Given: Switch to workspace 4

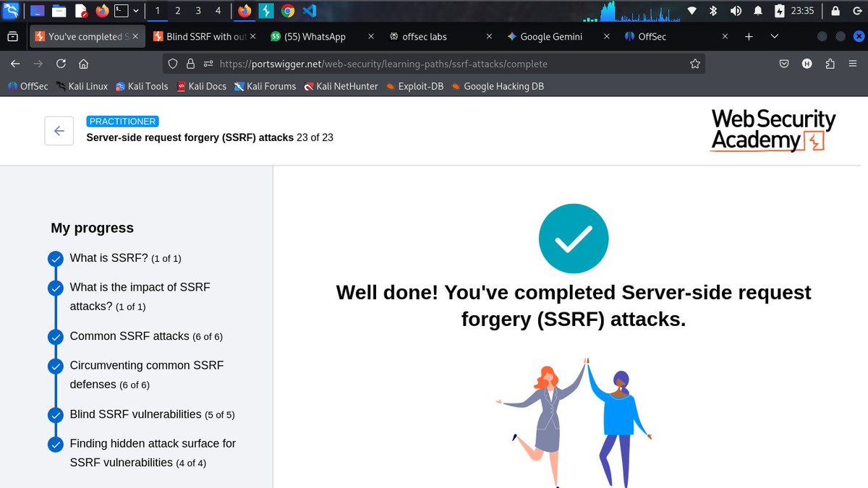Looking at the screenshot, I should 218,11.
